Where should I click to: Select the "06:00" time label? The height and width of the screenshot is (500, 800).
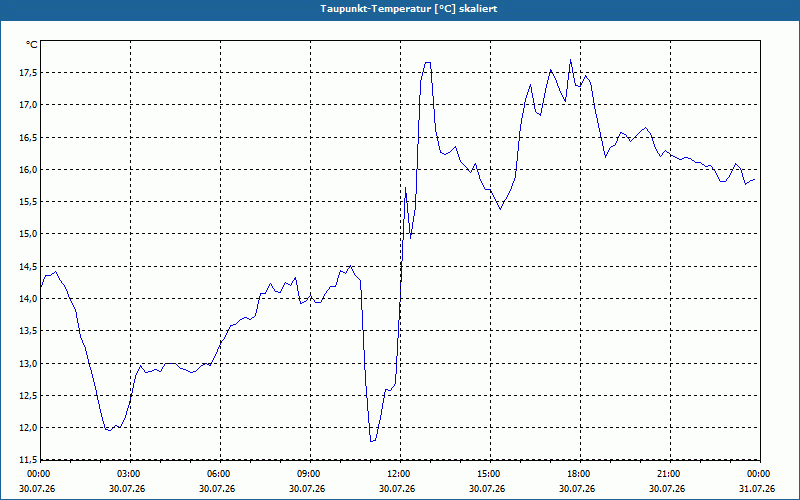(218, 474)
